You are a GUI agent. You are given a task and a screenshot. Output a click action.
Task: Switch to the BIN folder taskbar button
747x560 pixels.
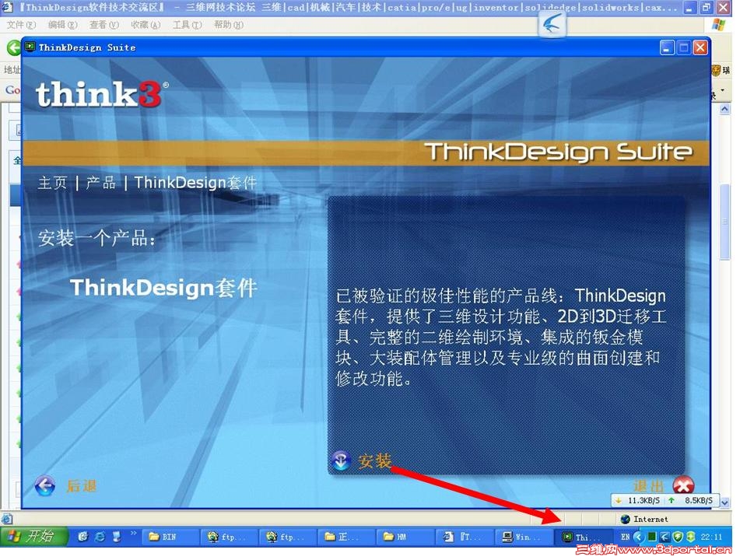[x=171, y=537]
